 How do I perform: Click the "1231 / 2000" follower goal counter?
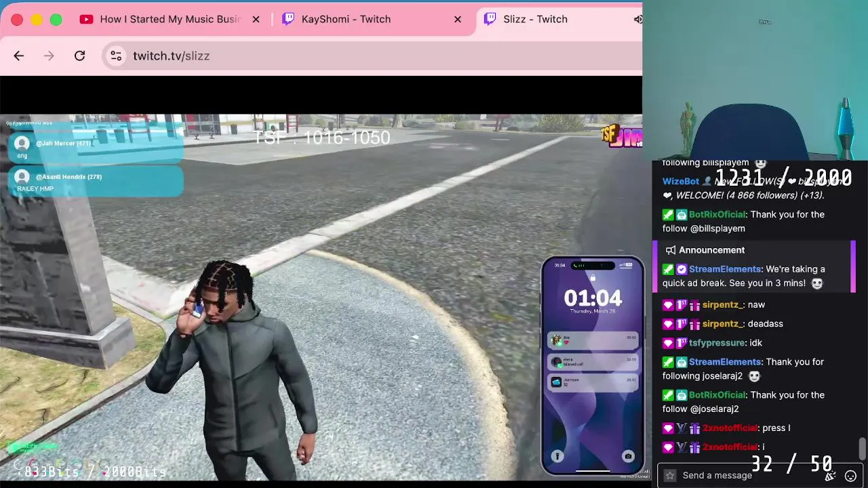click(783, 178)
